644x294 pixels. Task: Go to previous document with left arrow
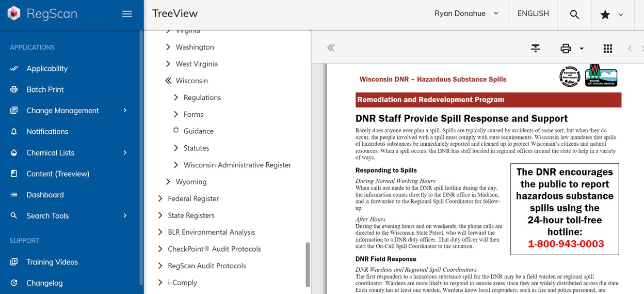pos(630,48)
